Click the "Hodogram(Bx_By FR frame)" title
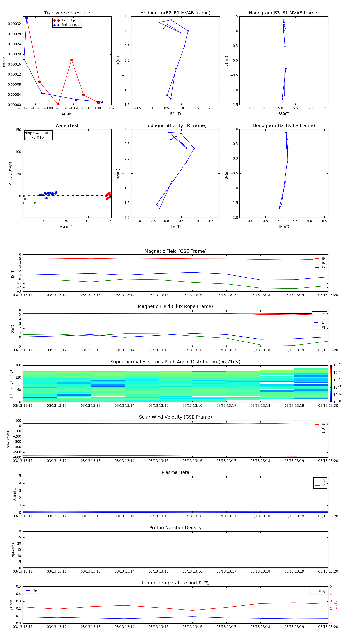Image resolution: width=351 pixels, height=644 pixels. [x=284, y=125]
